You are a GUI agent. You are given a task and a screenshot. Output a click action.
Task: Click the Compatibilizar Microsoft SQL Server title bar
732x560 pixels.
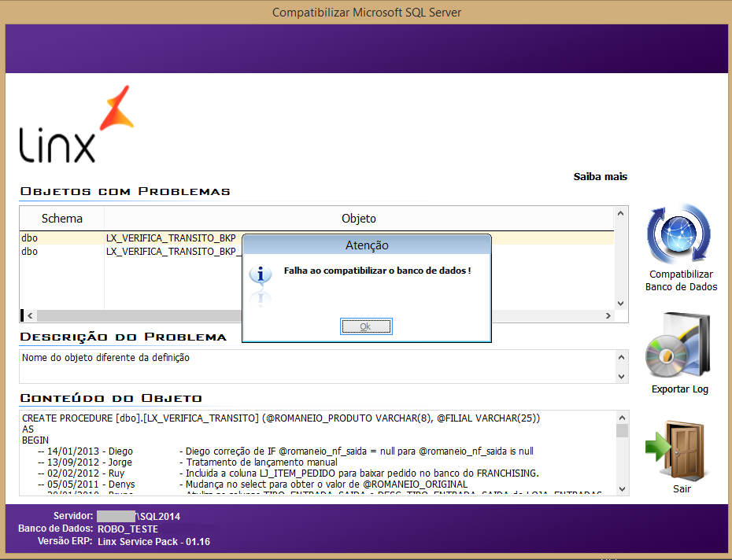tap(366, 12)
